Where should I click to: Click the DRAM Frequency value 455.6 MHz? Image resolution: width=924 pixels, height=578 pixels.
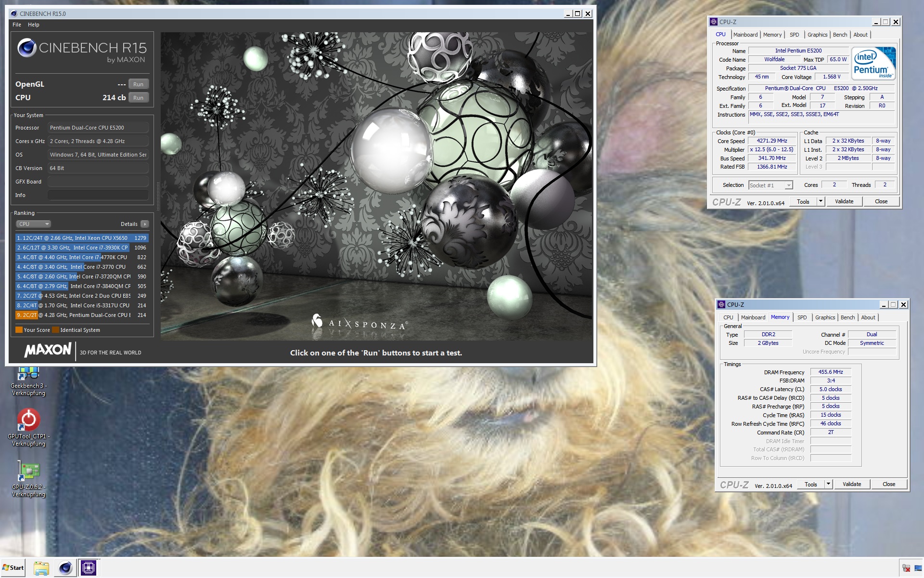[831, 372]
